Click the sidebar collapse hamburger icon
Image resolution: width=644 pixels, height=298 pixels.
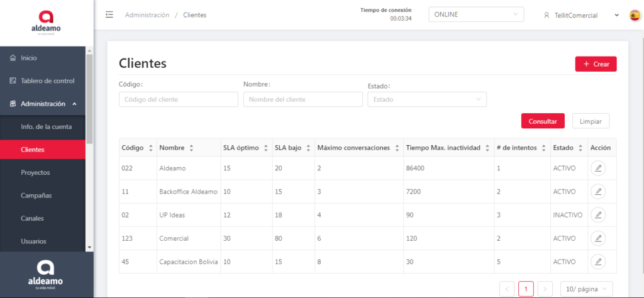[109, 15]
